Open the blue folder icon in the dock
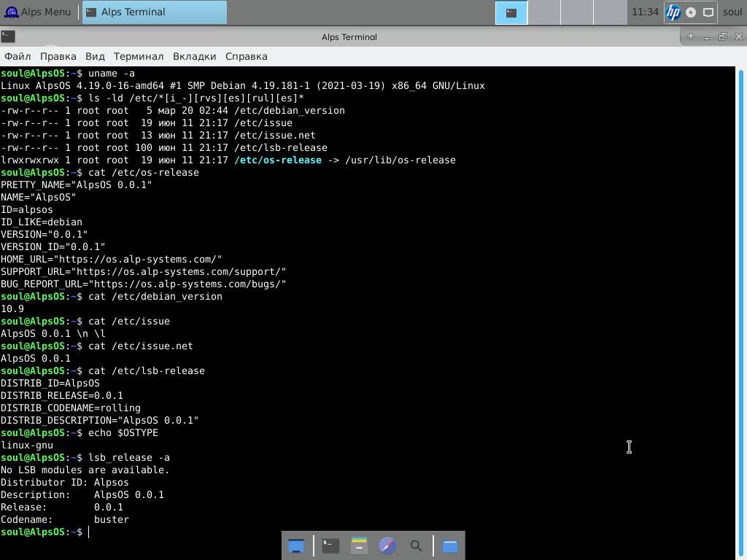This screenshot has height=560, width=747. pos(450,545)
